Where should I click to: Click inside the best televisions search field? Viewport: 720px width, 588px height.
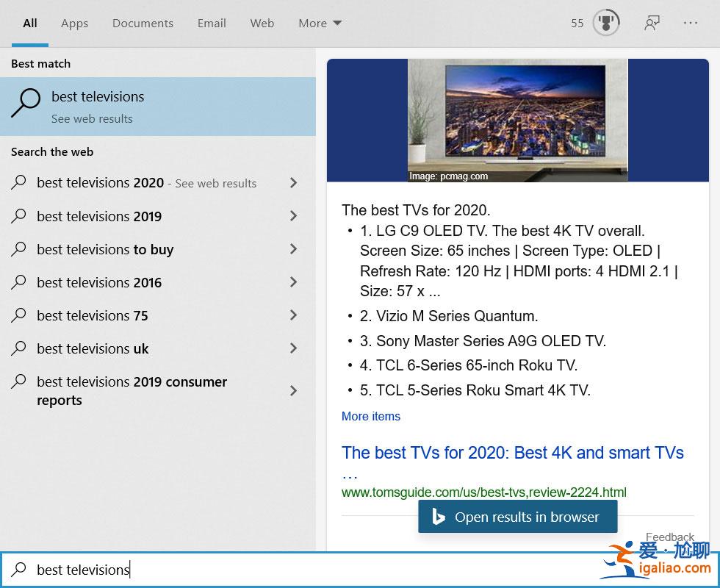pyautogui.click(x=294, y=570)
